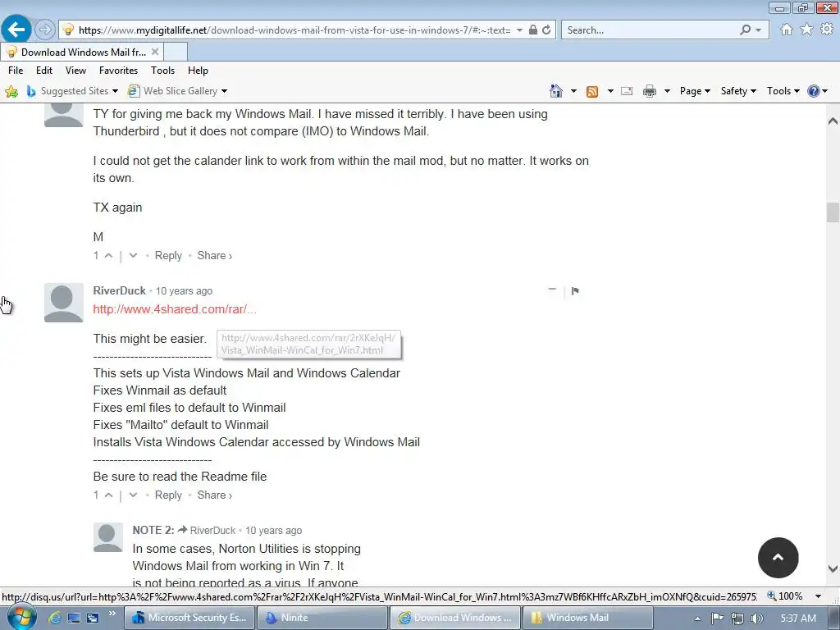Open the Safety dropdown menu
The width and height of the screenshot is (840, 630).
(x=738, y=91)
